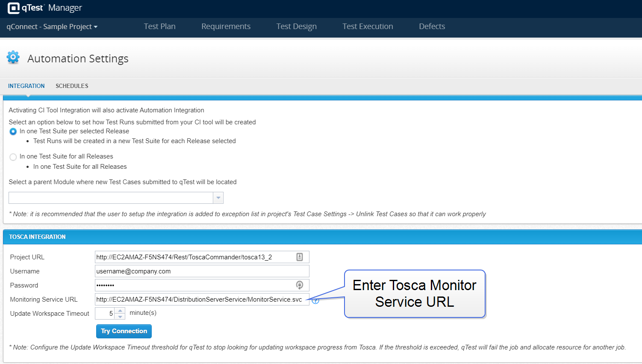
Task: Click the key icon in Password field
Action: pos(300,285)
